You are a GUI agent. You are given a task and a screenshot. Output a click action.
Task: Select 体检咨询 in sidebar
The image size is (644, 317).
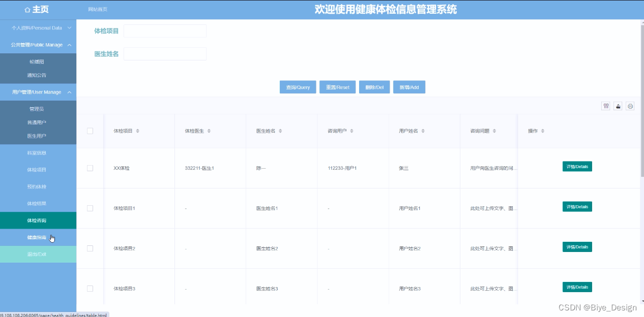(x=38, y=220)
